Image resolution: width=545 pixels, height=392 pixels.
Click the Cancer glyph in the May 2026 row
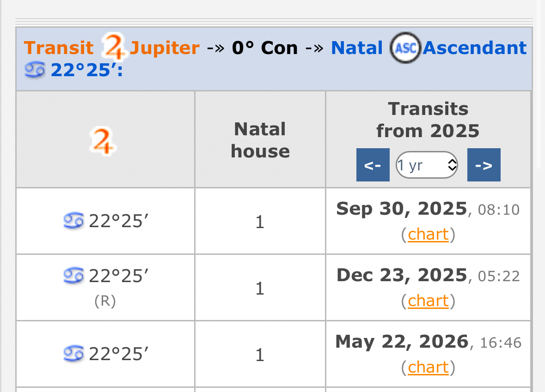click(73, 354)
